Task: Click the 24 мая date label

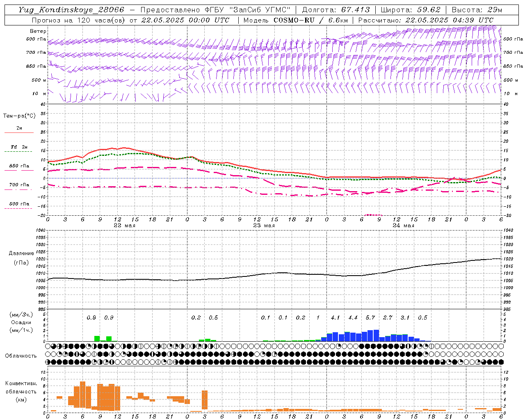Action: tap(403, 226)
